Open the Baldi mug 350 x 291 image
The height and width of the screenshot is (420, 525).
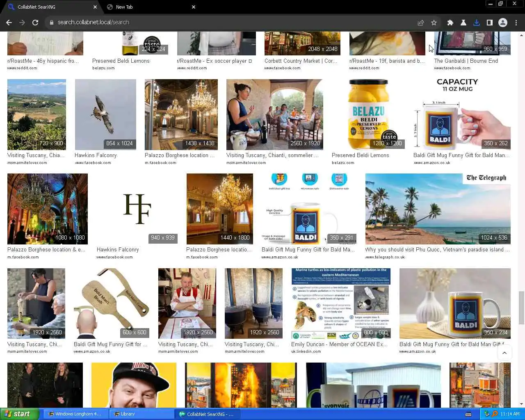(309, 209)
